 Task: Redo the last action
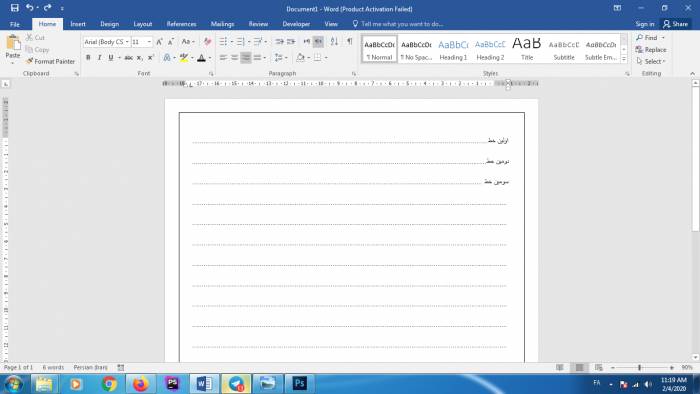coord(47,8)
